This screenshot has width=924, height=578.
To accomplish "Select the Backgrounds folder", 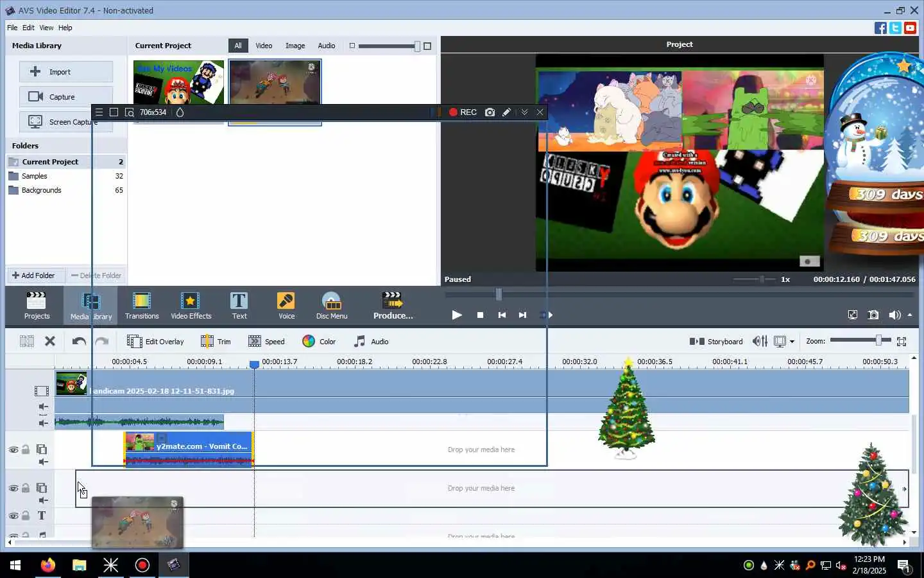I will pos(66,190).
